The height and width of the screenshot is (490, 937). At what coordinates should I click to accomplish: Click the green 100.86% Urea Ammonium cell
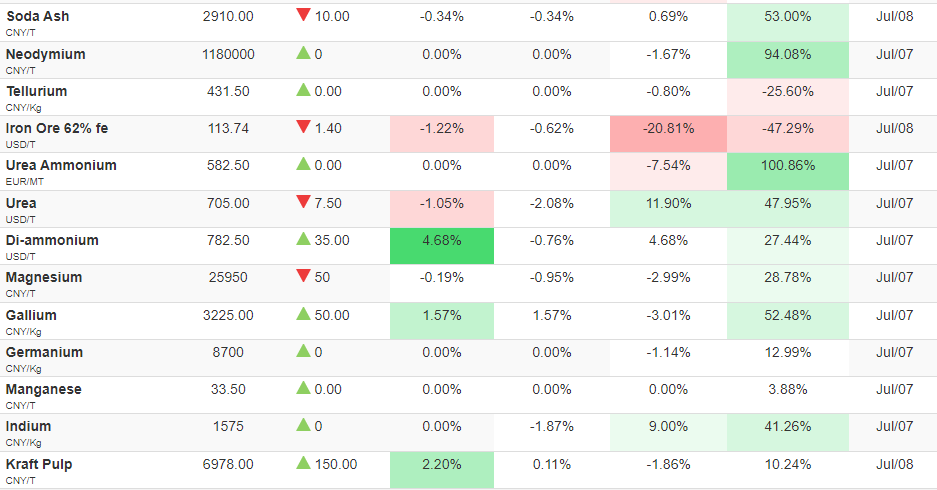click(x=788, y=172)
